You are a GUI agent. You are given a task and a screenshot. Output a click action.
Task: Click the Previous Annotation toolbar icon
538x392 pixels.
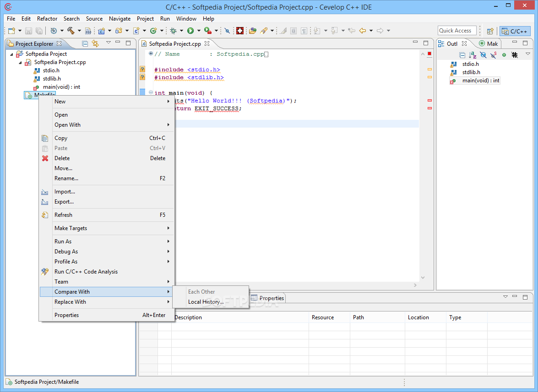tap(334, 31)
